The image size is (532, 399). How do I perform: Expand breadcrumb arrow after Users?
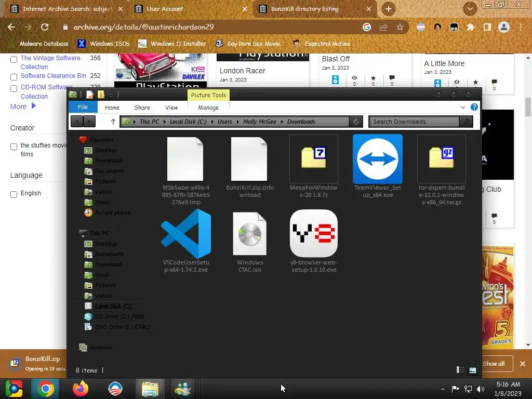pos(237,122)
